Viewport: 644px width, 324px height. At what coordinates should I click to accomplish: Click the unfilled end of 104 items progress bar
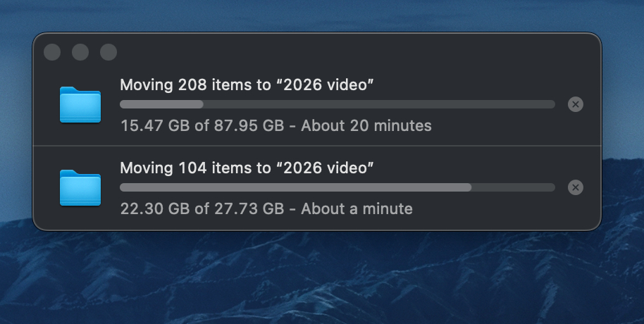coord(514,187)
